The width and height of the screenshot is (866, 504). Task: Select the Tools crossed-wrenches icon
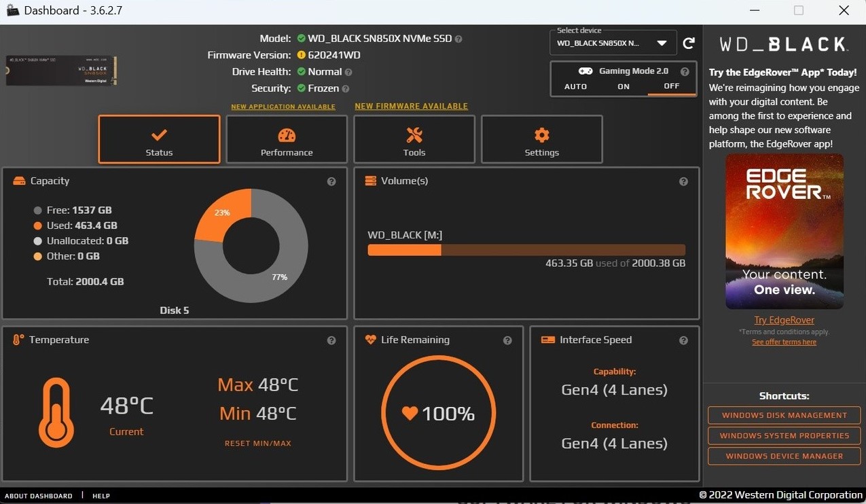[x=414, y=134]
